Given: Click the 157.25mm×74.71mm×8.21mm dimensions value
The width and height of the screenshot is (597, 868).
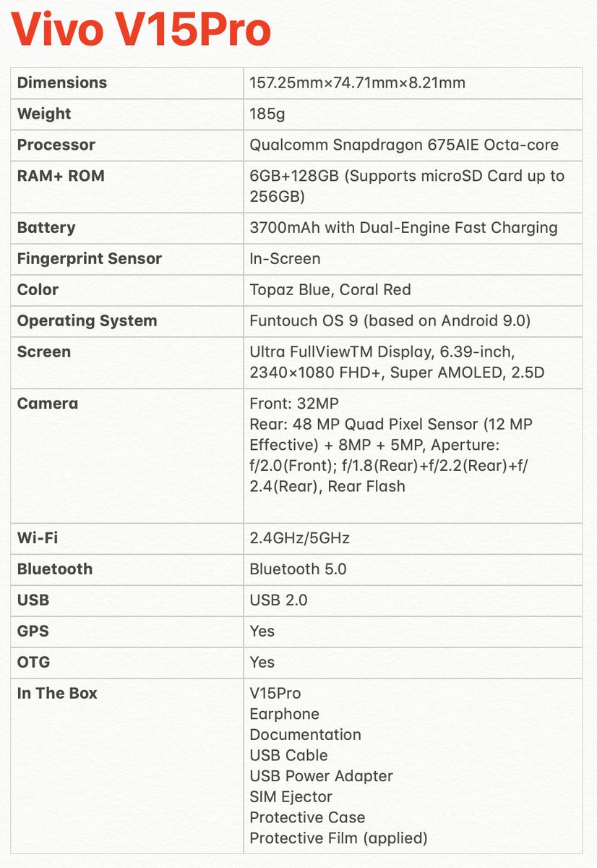Looking at the screenshot, I should click(x=357, y=82).
